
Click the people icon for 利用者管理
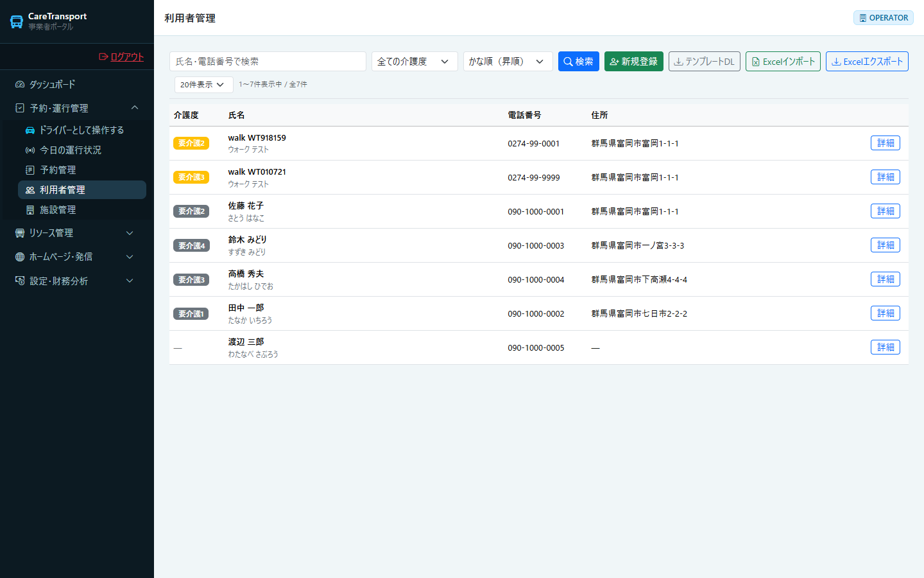[x=30, y=190]
